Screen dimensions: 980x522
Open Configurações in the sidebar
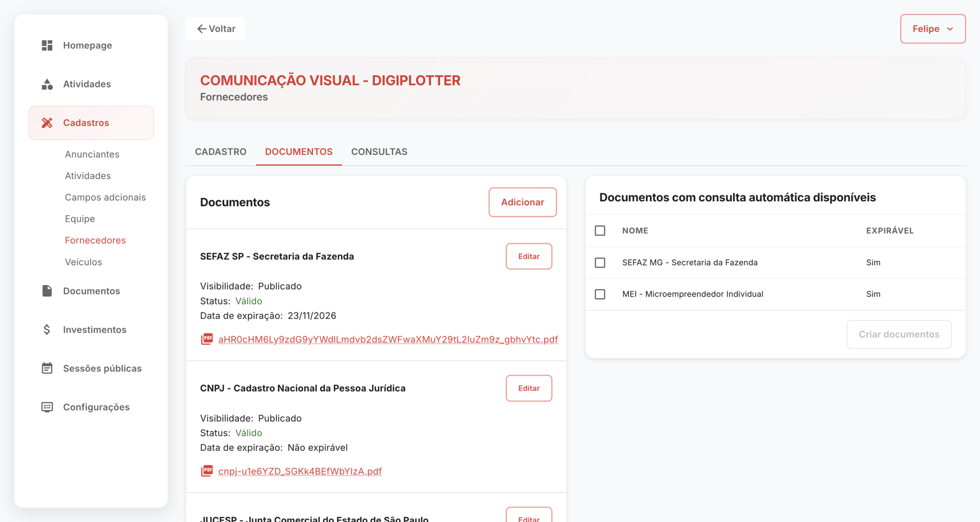click(91, 407)
